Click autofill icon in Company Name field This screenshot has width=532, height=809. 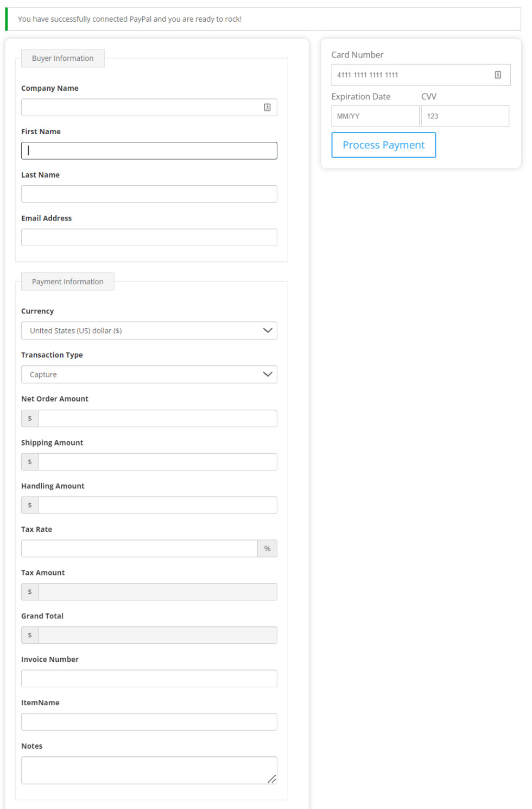(267, 108)
